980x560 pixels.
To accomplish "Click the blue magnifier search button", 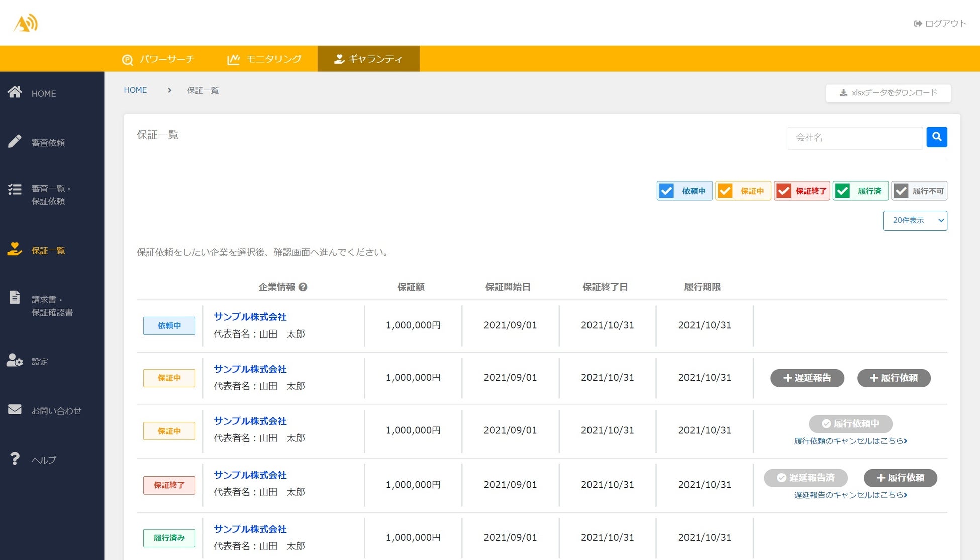I will click(x=936, y=137).
